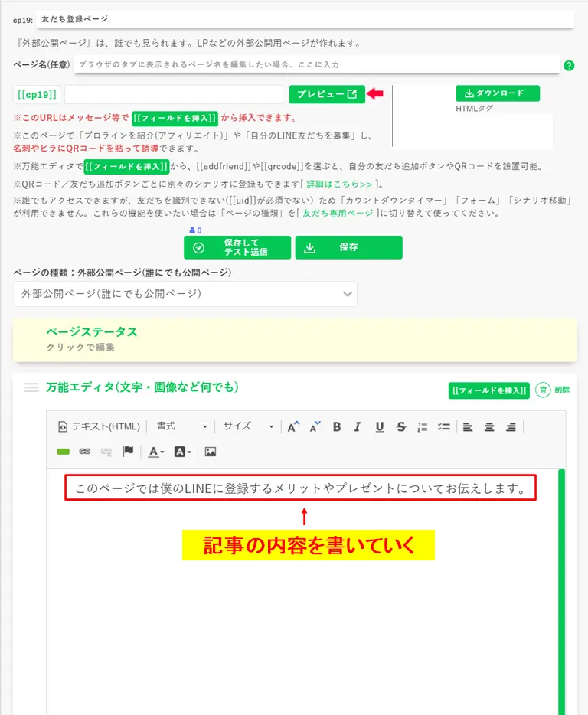Viewport: 588px width, 715px height.
Task: Click the [[フィールドを挿入]] tag in the red URL note
Action: click(175, 118)
